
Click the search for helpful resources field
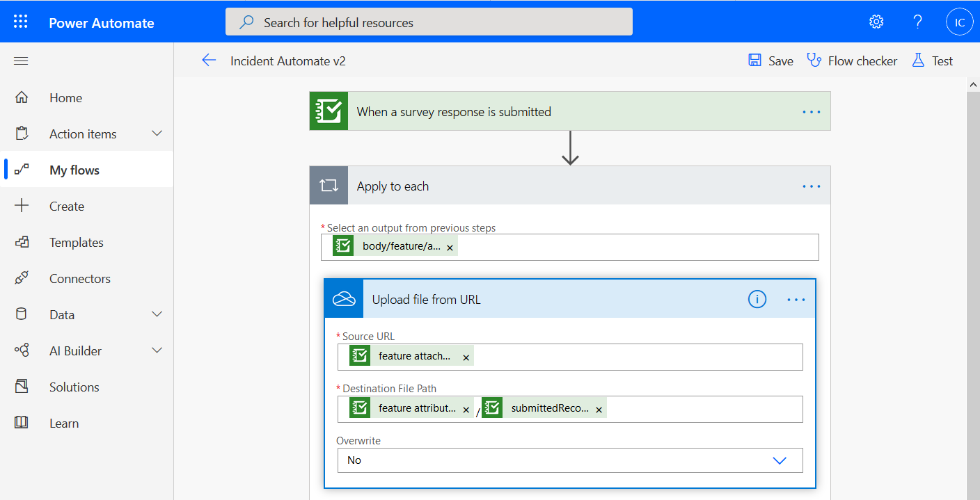428,22
